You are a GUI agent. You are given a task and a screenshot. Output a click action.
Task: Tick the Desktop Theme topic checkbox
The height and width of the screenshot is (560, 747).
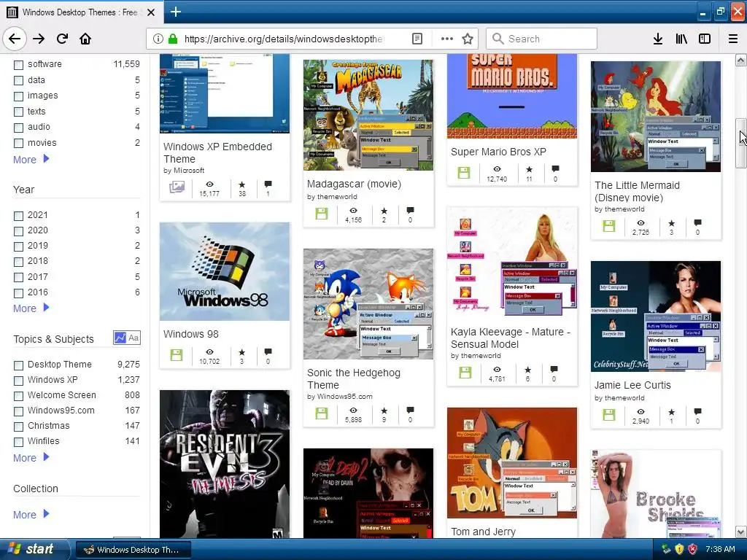pyautogui.click(x=18, y=365)
